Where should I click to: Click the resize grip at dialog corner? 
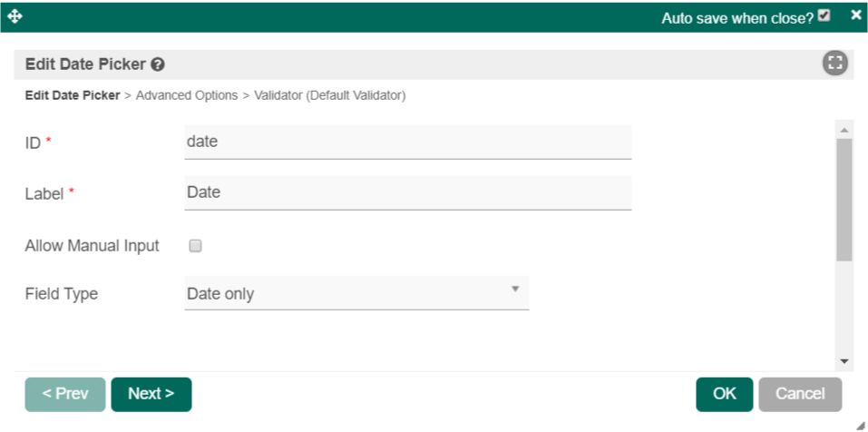click(x=859, y=424)
